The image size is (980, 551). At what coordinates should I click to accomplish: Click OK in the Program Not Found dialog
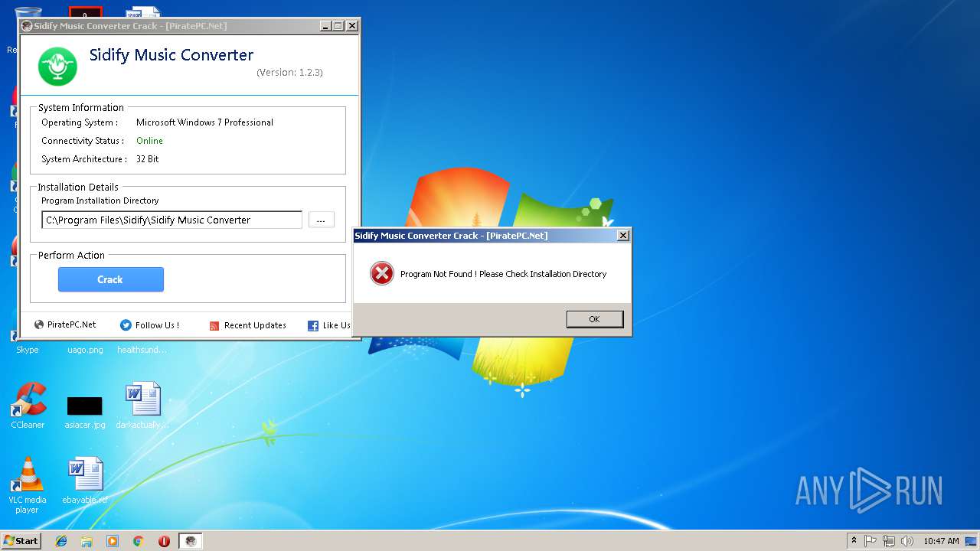pyautogui.click(x=594, y=319)
